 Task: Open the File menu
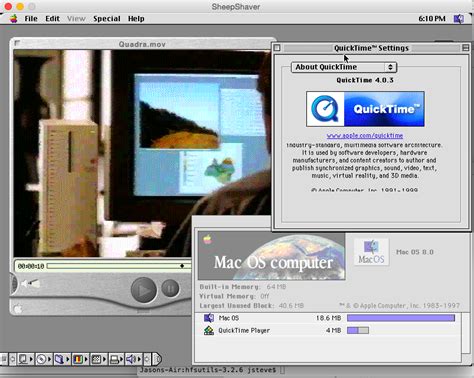pos(31,19)
